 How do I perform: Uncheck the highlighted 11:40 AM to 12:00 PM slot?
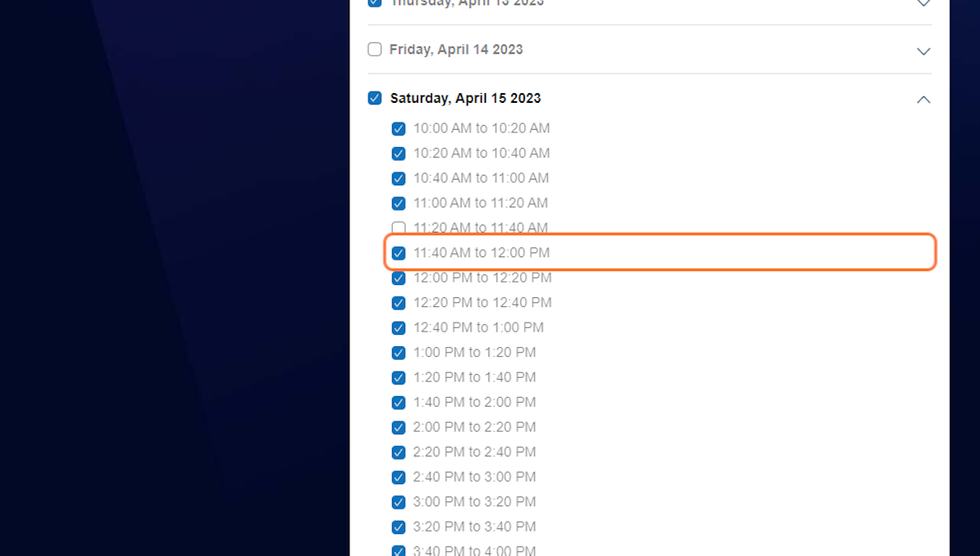(x=399, y=252)
